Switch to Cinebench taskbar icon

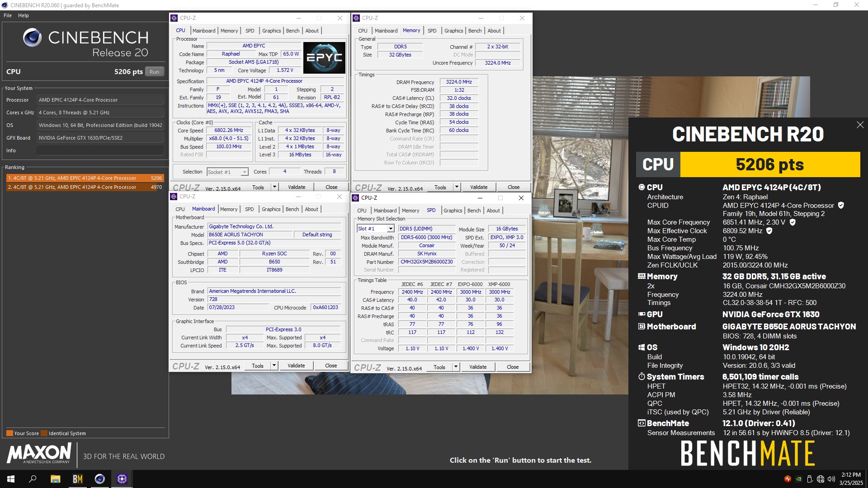(x=100, y=479)
